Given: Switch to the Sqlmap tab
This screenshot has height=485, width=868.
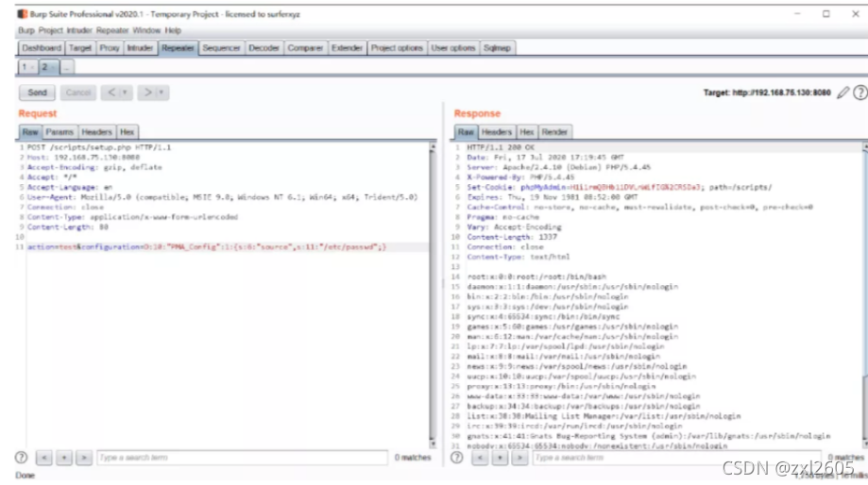Looking at the screenshot, I should (497, 48).
